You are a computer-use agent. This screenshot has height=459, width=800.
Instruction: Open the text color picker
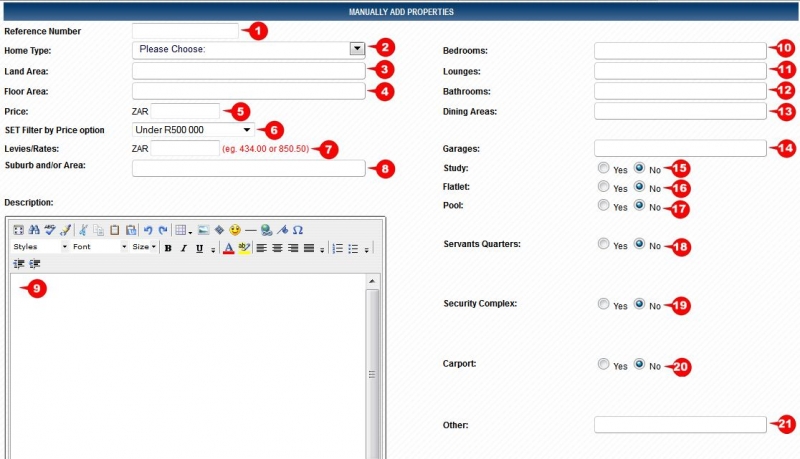coord(229,248)
